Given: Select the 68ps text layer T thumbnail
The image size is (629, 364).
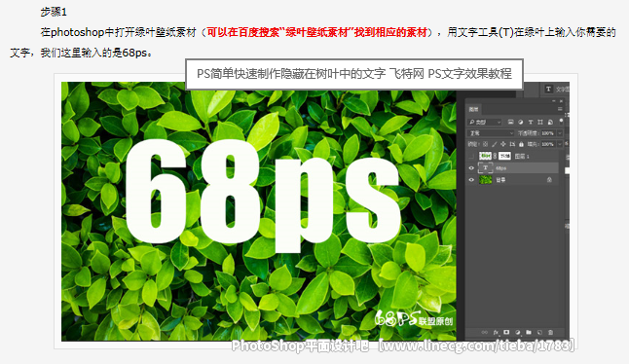Looking at the screenshot, I should click(486, 168).
